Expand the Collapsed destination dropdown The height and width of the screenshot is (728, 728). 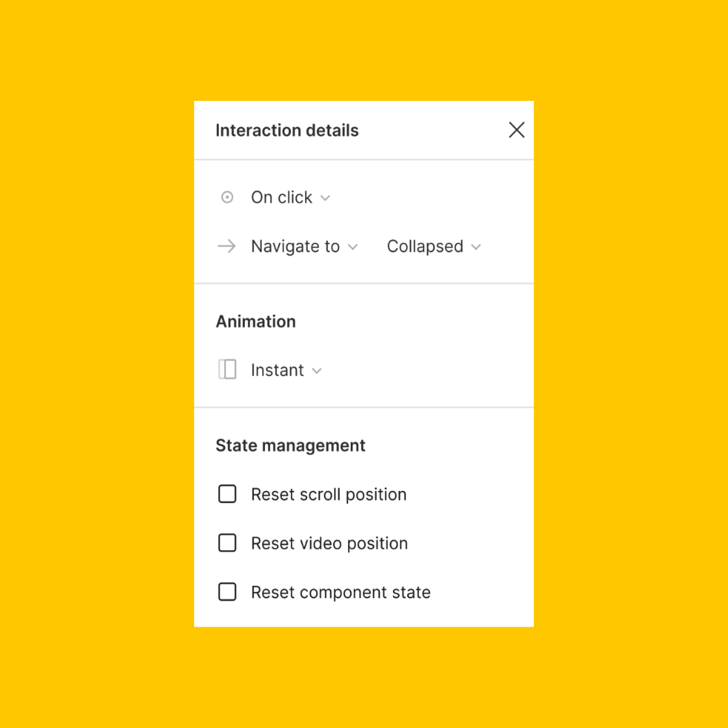(425, 246)
